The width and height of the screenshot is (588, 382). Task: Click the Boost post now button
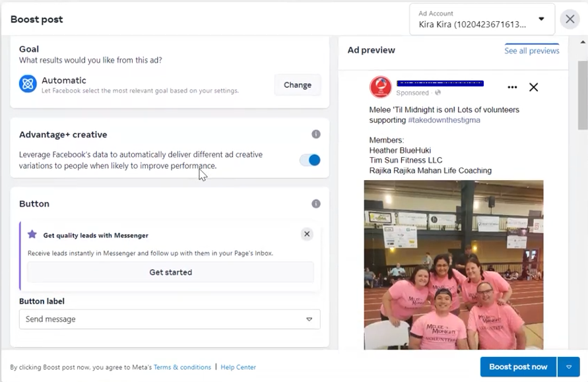pyautogui.click(x=518, y=367)
